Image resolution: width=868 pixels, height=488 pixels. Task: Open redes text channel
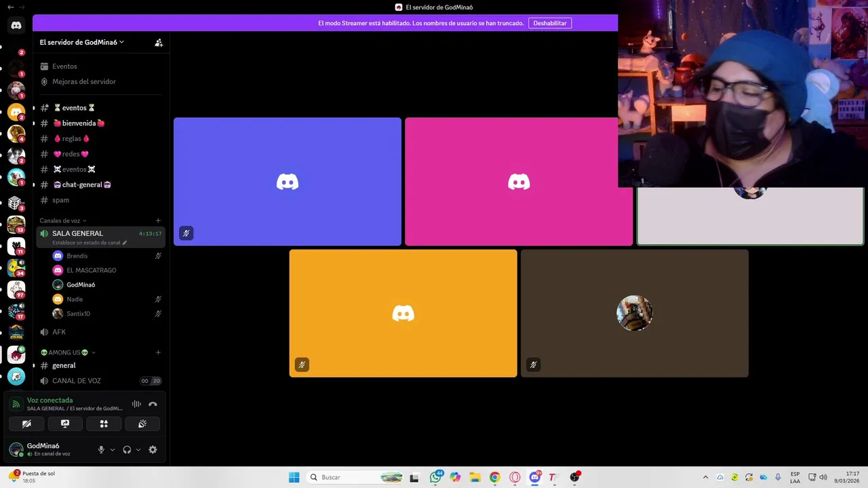pos(71,154)
